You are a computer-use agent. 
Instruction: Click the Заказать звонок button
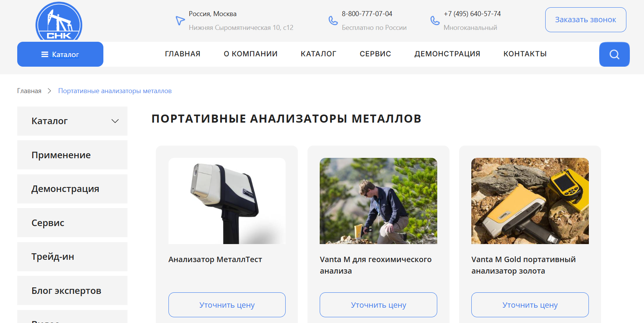coord(585,20)
